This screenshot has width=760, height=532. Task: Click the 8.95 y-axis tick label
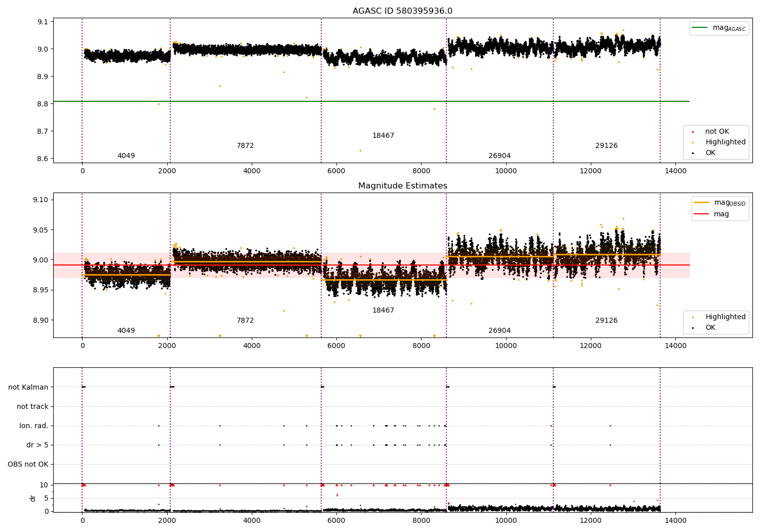(x=41, y=290)
